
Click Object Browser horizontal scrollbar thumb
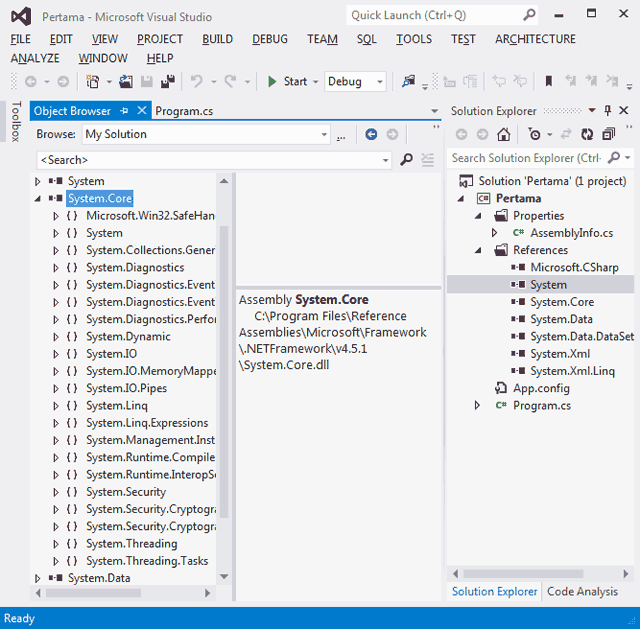click(x=93, y=593)
